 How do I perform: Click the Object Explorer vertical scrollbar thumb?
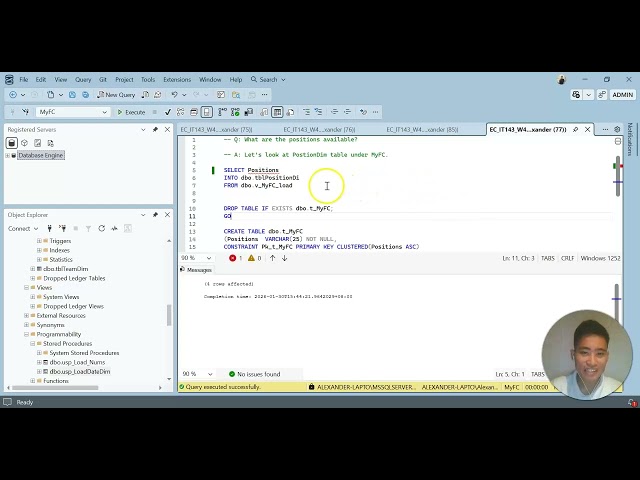(169, 315)
